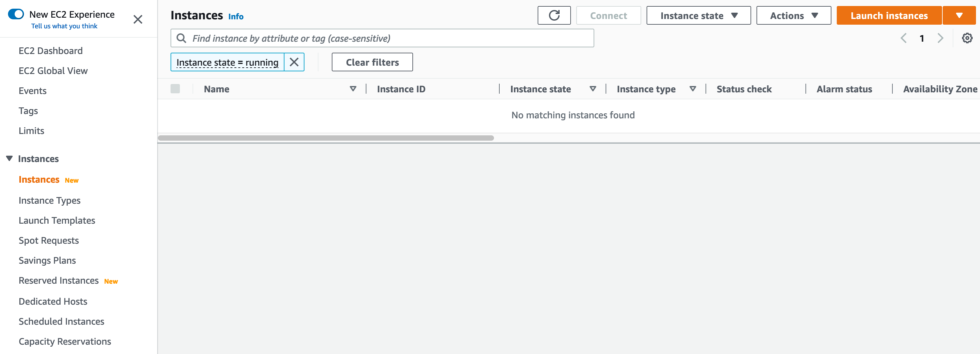This screenshot has height=354, width=980.
Task: Close the sidebar navigation with X icon
Action: [138, 19]
